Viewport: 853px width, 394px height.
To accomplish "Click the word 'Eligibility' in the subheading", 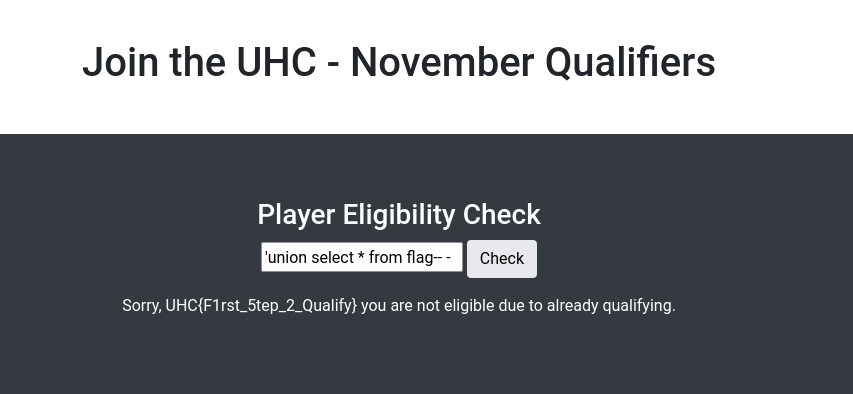I will click(399, 214).
